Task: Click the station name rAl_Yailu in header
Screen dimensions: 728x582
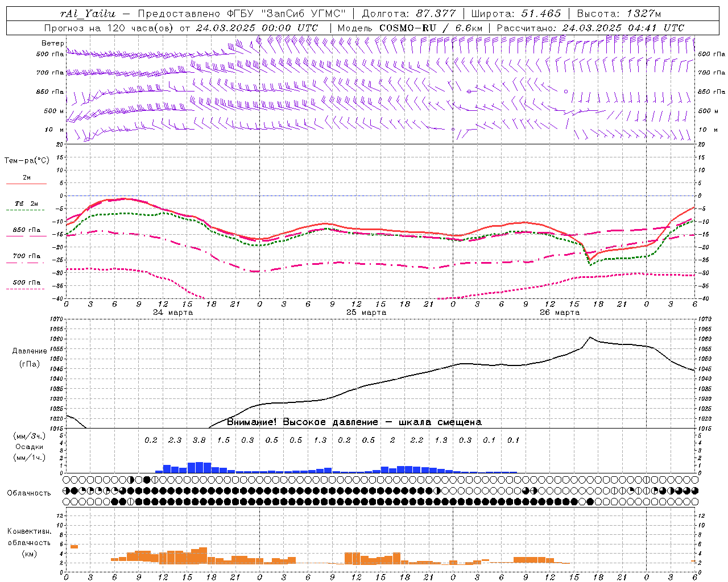Action: (x=88, y=14)
